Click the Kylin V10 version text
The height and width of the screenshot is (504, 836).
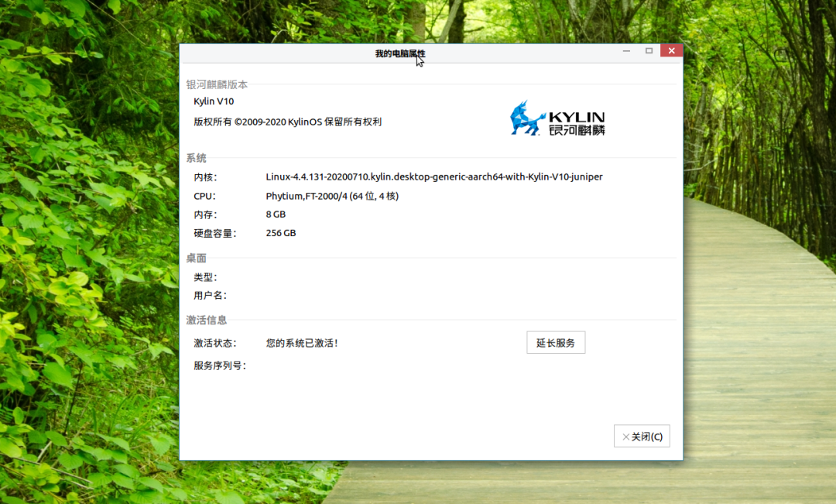click(214, 101)
